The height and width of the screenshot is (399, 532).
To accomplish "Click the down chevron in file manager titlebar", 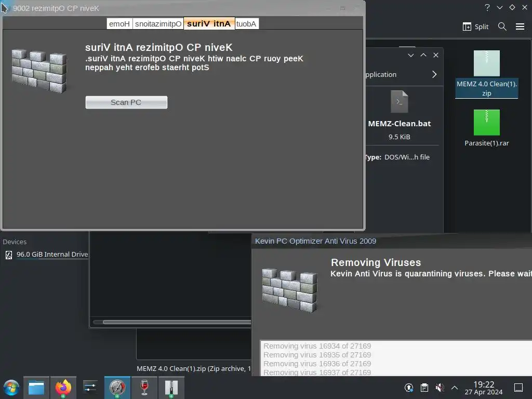I will [x=500, y=7].
